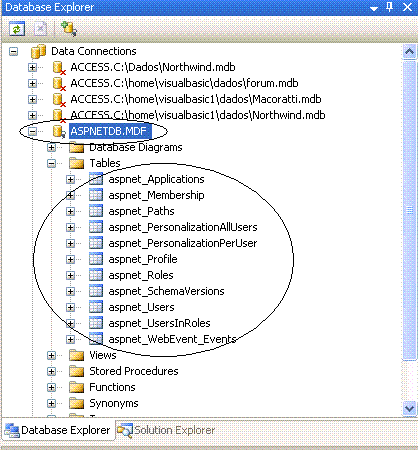Screen dimensions: 418x450
Task: Select the aspnet_Users table name
Action: tap(141, 308)
